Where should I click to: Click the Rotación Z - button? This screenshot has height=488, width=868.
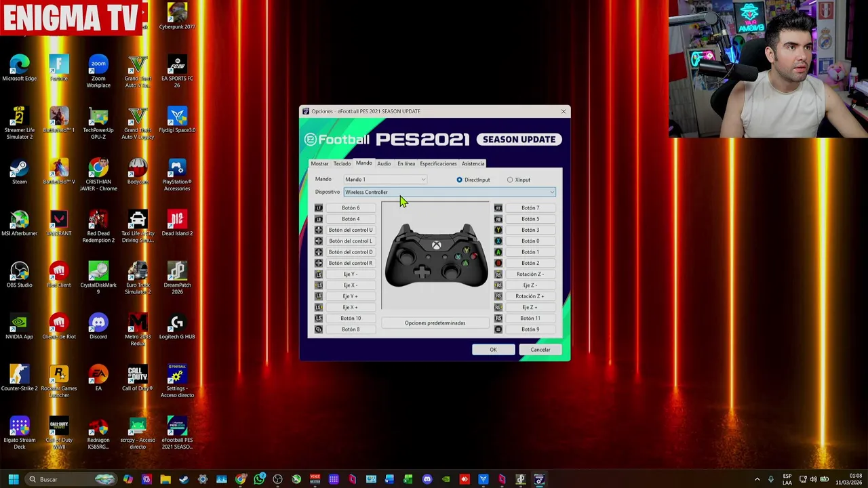pyautogui.click(x=530, y=274)
